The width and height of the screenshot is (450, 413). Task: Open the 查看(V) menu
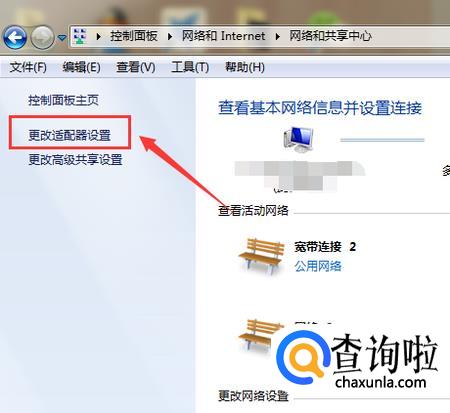(135, 67)
